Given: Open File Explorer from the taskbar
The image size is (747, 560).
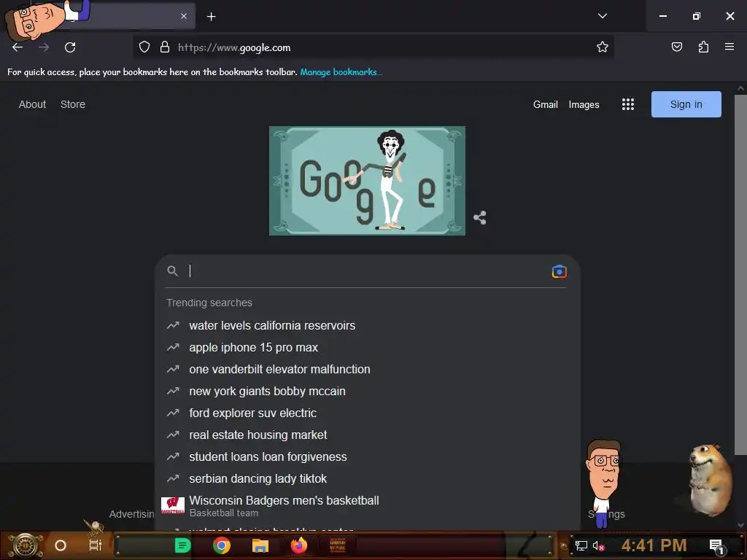Looking at the screenshot, I should tap(260, 545).
